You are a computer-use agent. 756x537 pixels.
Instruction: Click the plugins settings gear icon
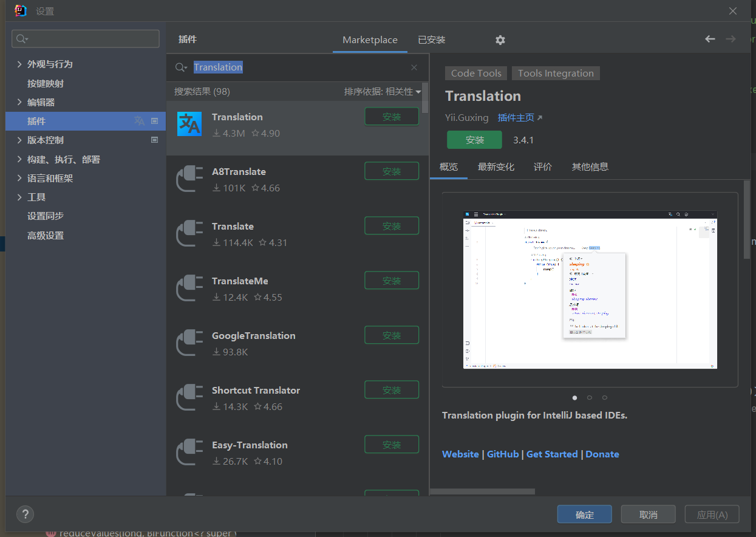(500, 40)
